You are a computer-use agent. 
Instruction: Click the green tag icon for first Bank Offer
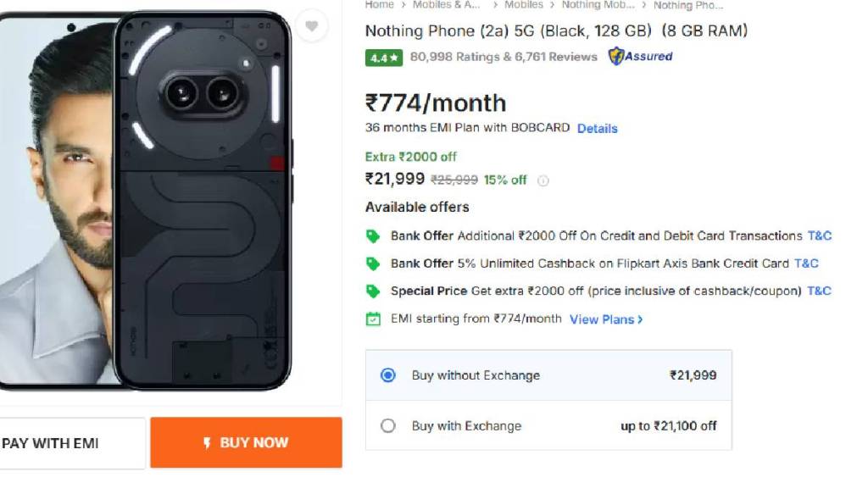pos(373,236)
